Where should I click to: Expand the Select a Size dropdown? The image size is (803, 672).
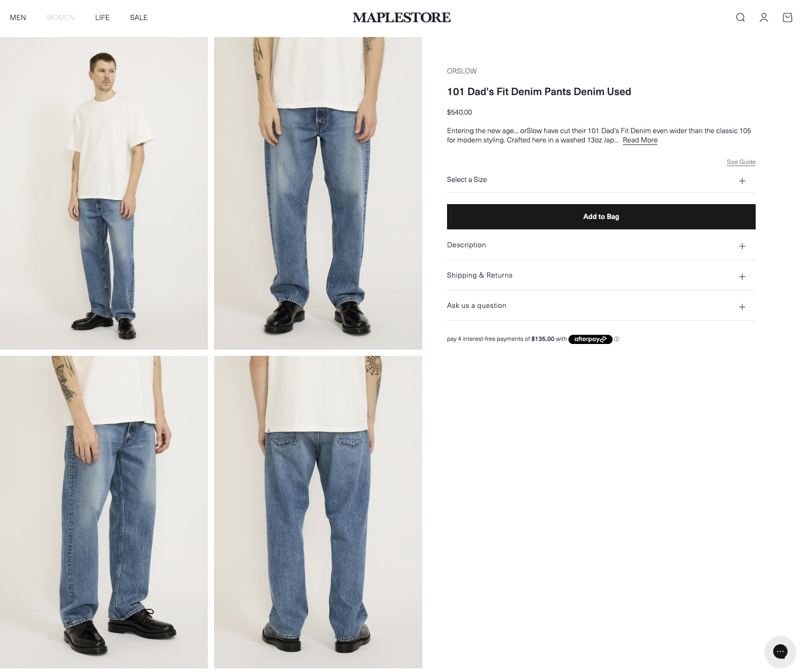(x=601, y=180)
